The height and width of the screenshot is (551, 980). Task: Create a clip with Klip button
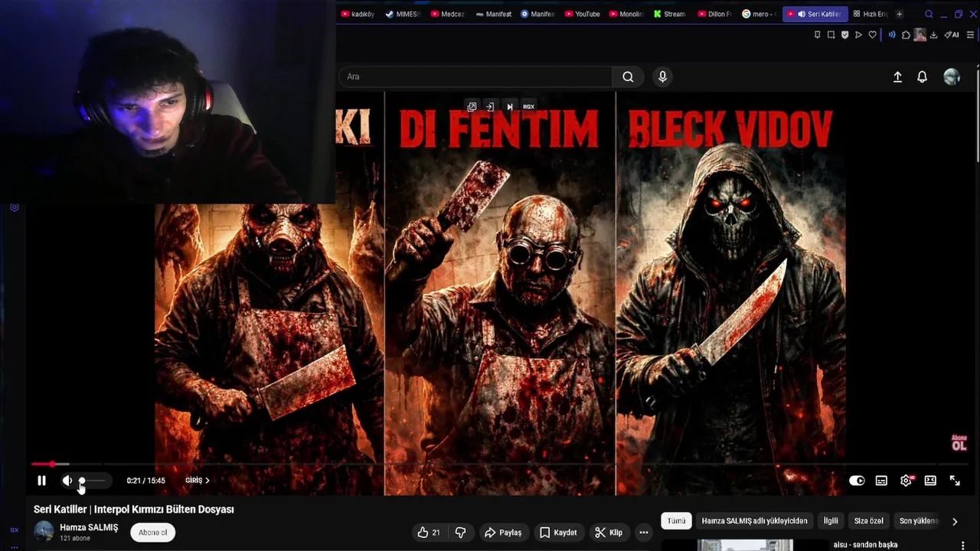point(609,533)
